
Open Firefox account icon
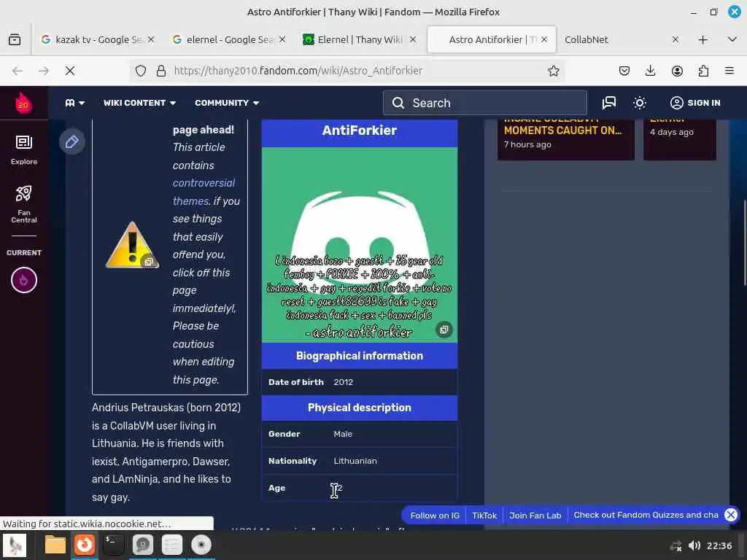pyautogui.click(x=677, y=71)
